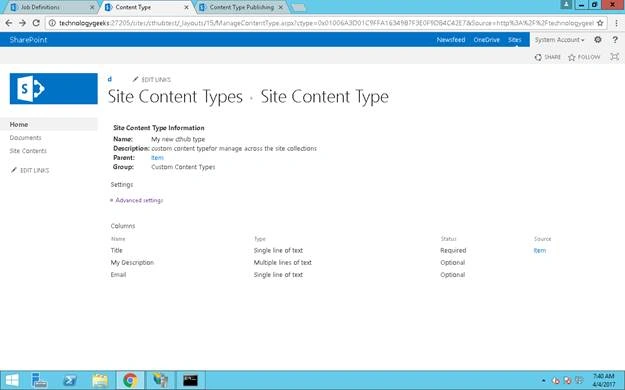This screenshot has height=390, width=625.
Task: Open Server Manager from the taskbar
Action: point(39,380)
